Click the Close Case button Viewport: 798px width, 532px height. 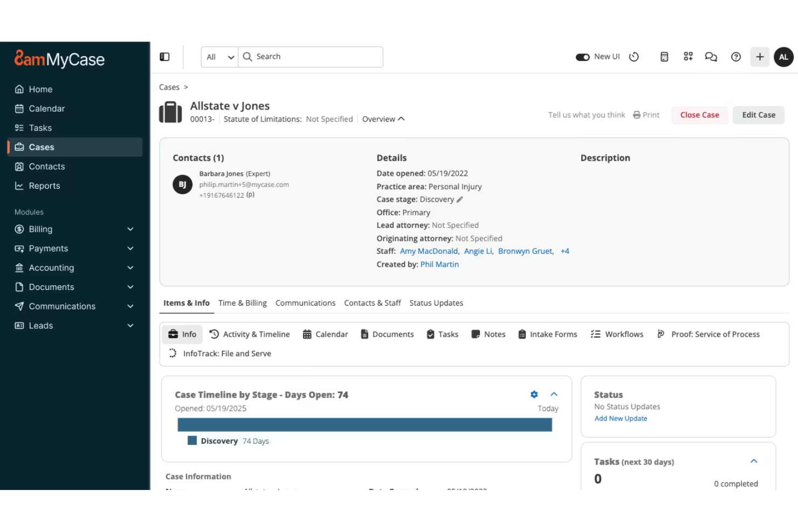coord(700,115)
